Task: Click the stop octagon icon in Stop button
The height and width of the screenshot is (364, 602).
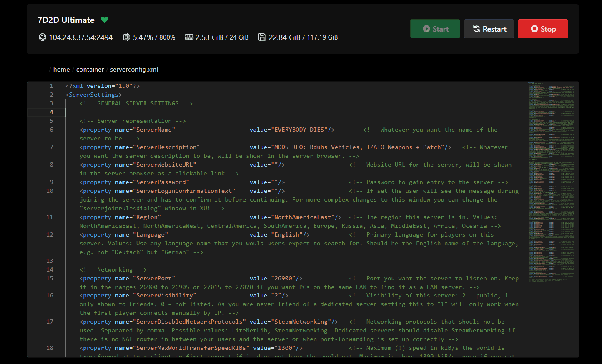Action: 534,29
